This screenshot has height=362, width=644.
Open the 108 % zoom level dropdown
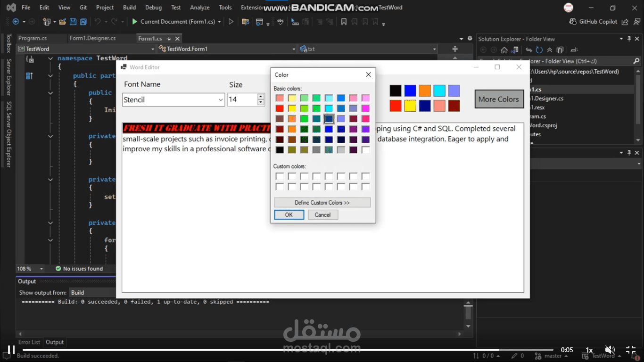click(41, 269)
